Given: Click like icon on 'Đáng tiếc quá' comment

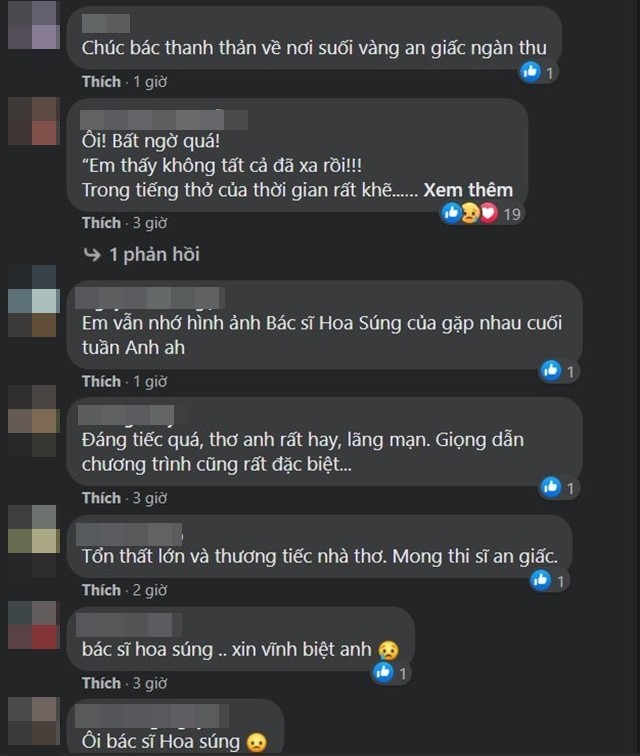Looking at the screenshot, I should point(551,487).
